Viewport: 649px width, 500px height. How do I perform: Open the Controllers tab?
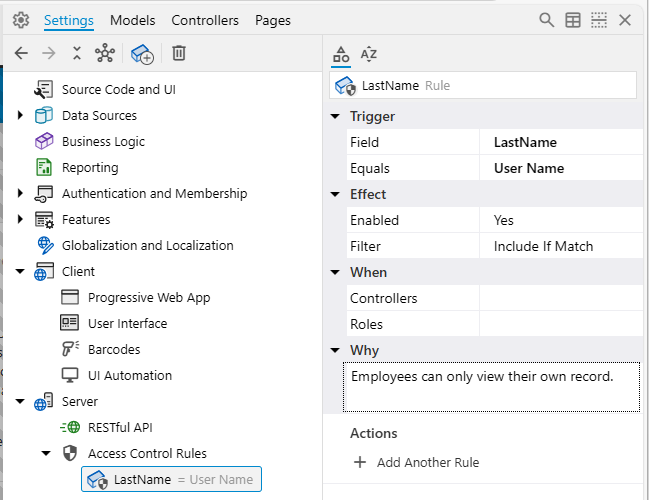(x=205, y=20)
